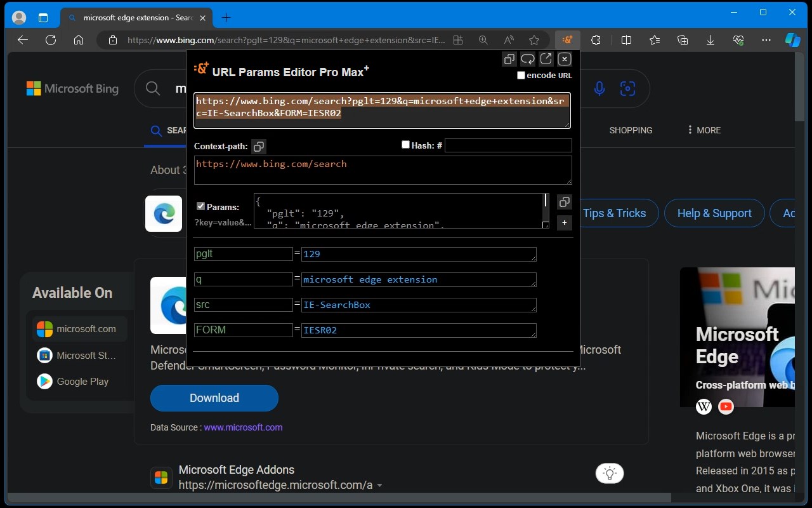
Task: Click the reload arrow icon in popup header
Action: pyautogui.click(x=528, y=59)
